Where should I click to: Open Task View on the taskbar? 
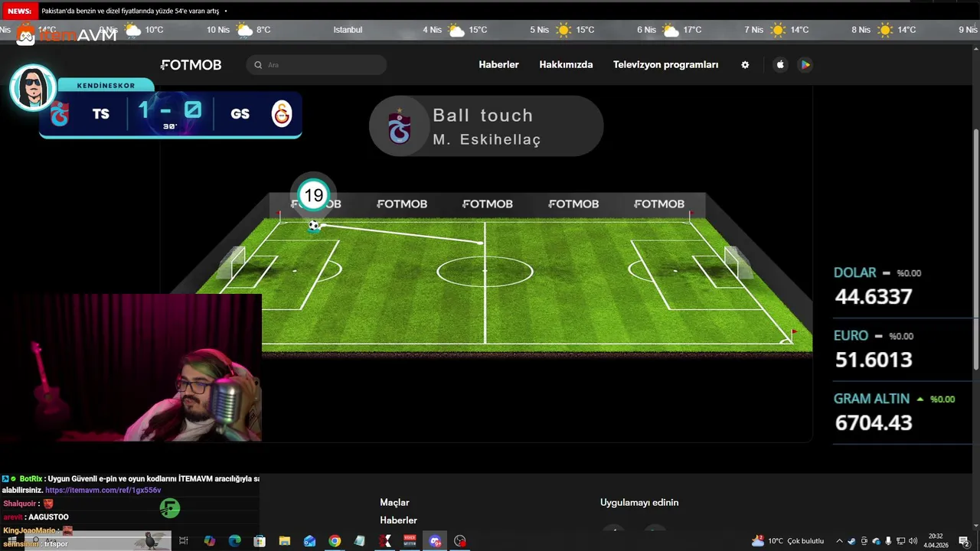click(184, 541)
